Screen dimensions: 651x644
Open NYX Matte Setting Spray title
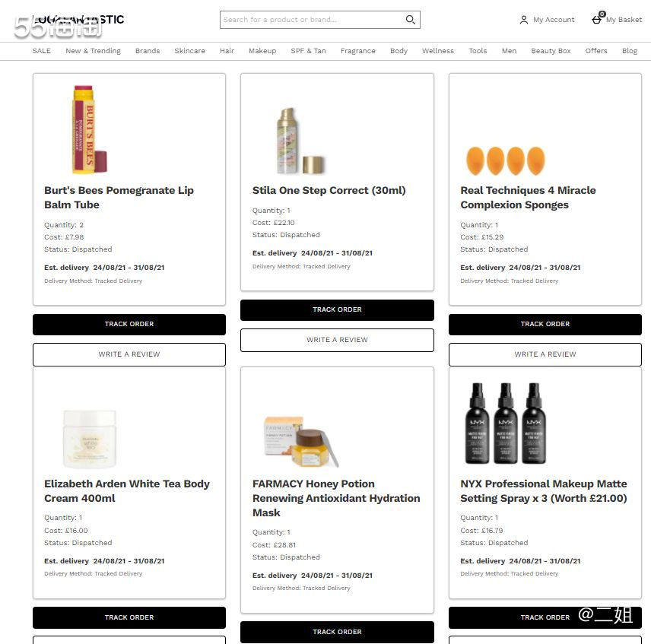point(544,491)
